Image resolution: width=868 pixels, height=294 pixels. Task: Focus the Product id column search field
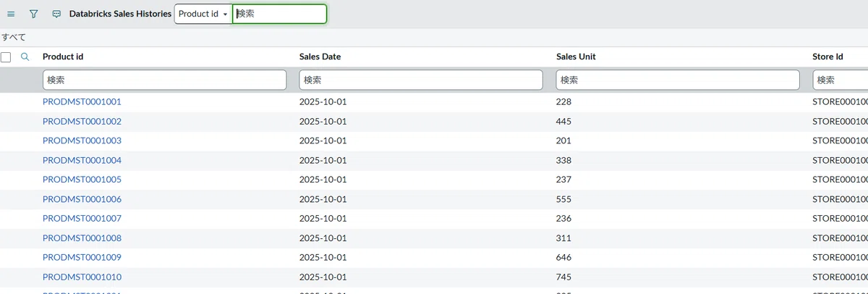(165, 80)
